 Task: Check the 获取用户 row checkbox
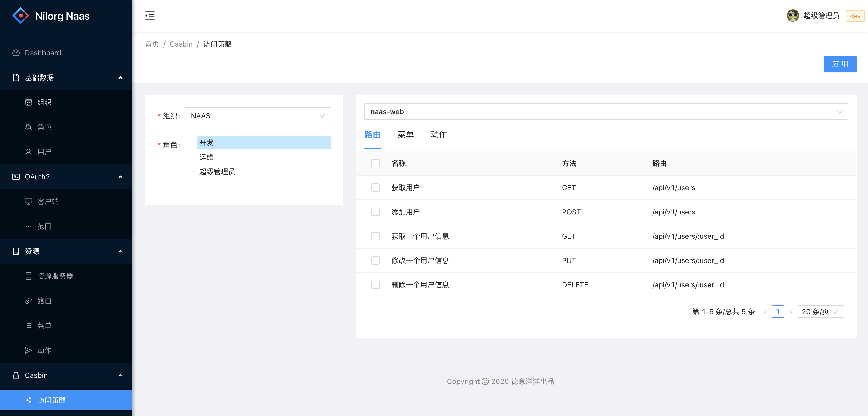click(x=375, y=188)
